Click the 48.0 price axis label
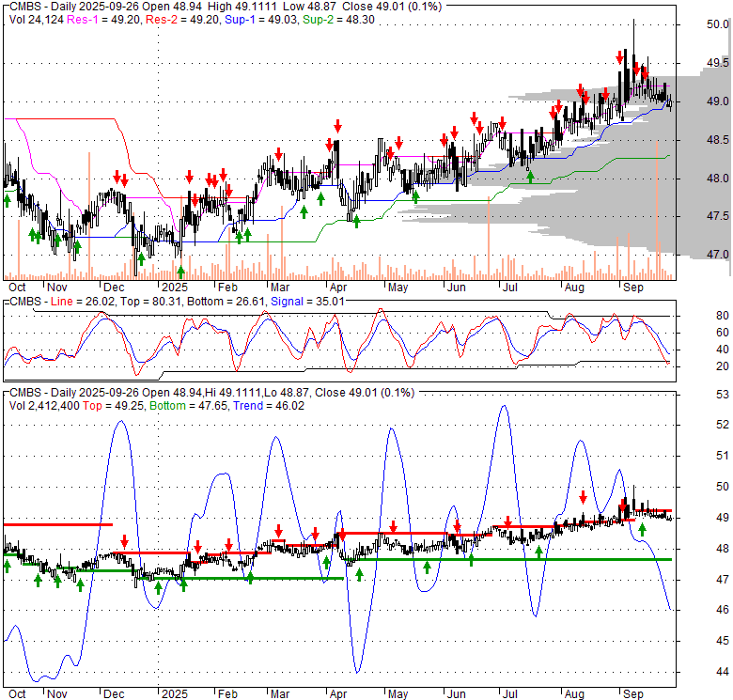This screenshot has height=700, width=733. click(718, 178)
